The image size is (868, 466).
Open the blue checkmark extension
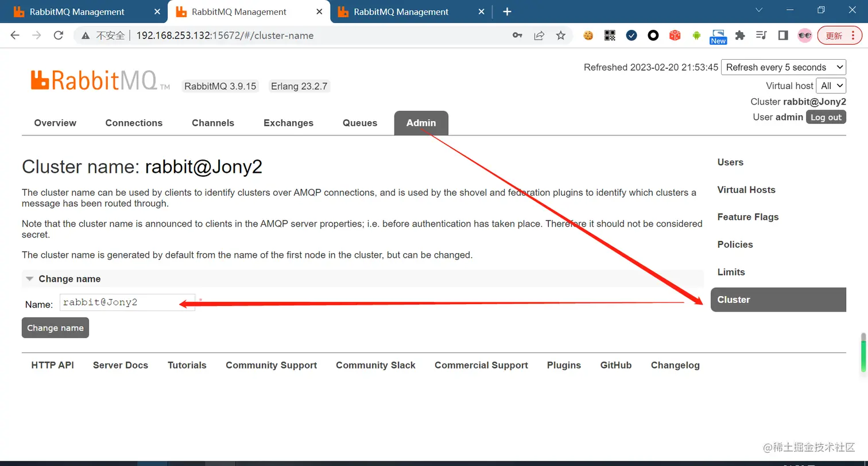click(631, 35)
